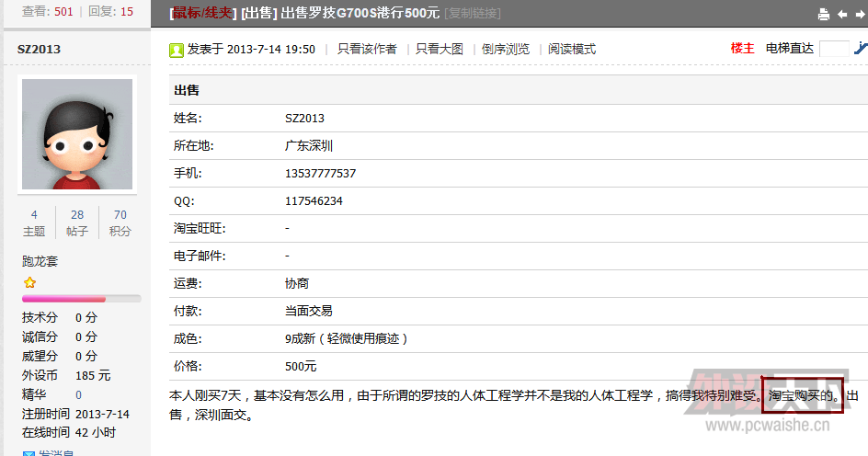Screen dimensions: 868x456
Task: Click the 回复: 15 reply count
Action: point(110,11)
